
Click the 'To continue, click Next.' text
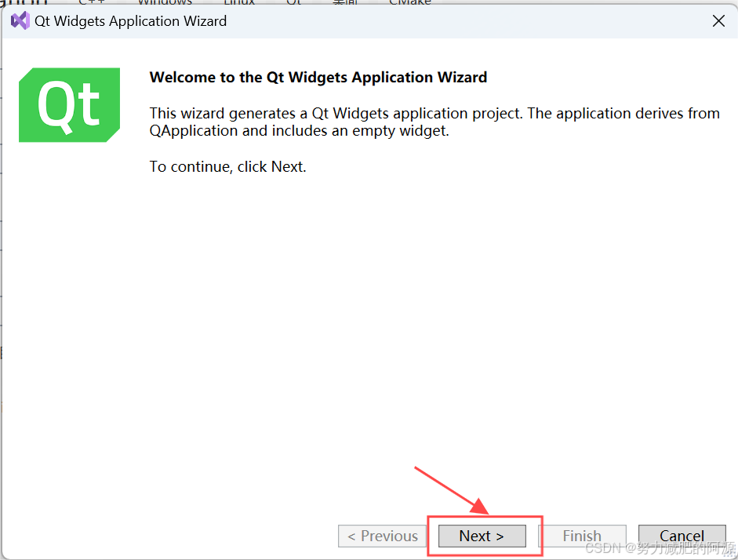click(227, 166)
